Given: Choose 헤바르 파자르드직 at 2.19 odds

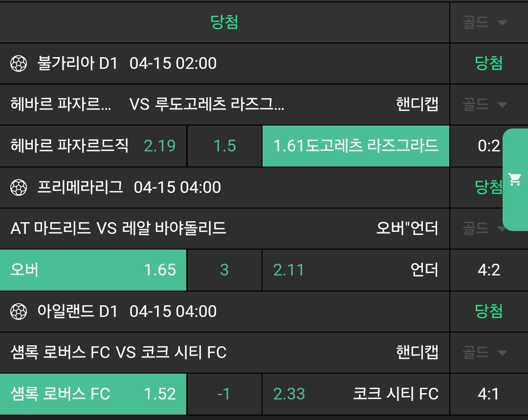Looking at the screenshot, I should pos(93,146).
